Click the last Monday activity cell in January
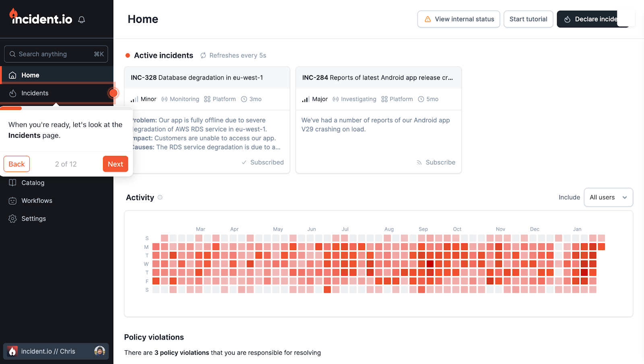The width and height of the screenshot is (644, 364). (601, 247)
